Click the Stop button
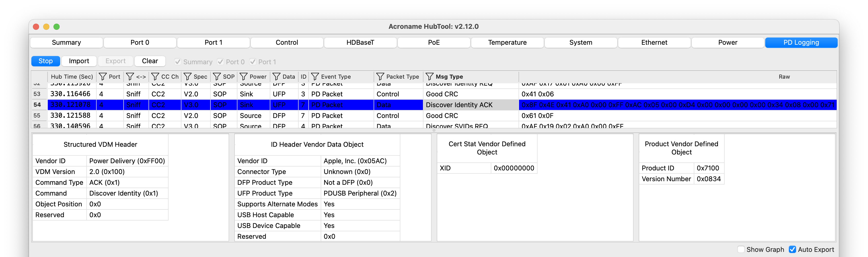Image resolution: width=868 pixels, height=257 pixels. point(45,61)
